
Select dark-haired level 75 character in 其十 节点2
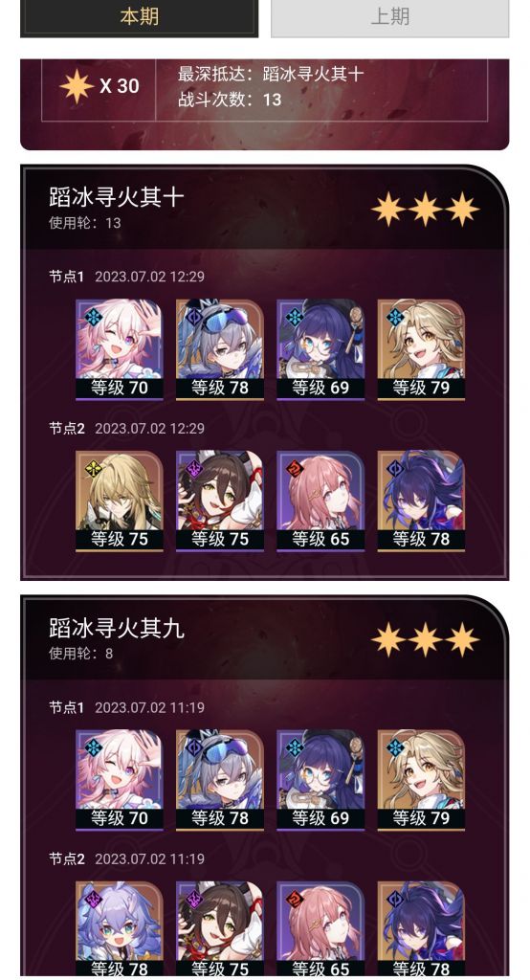click(x=220, y=501)
